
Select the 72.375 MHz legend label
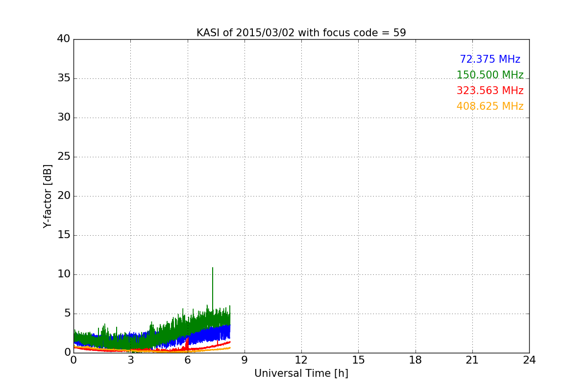[x=490, y=59]
